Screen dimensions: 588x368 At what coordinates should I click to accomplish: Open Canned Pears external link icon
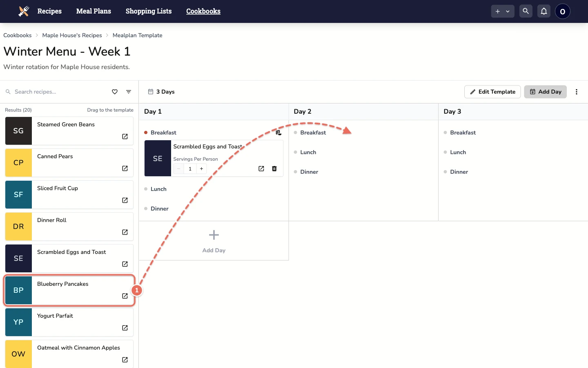coord(125,168)
